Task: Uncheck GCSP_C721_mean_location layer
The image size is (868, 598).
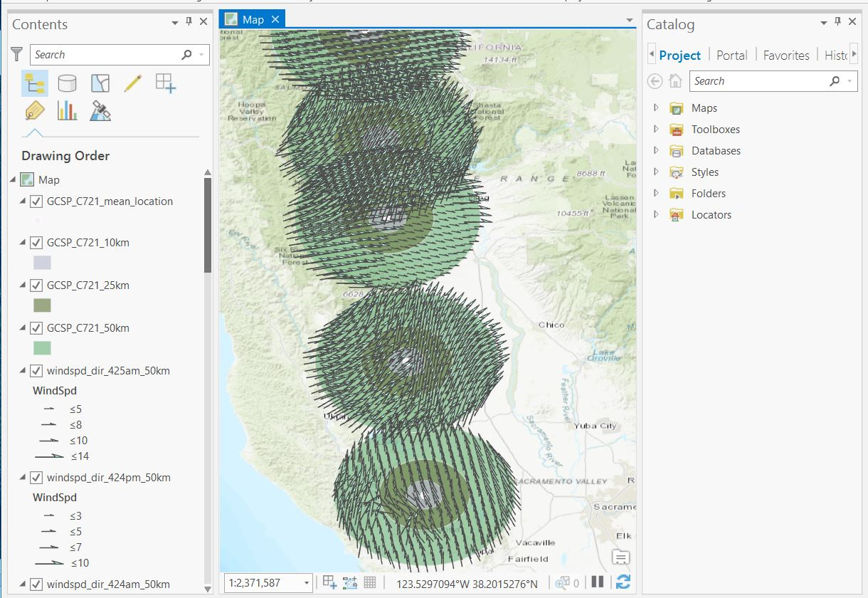Action: coord(36,201)
